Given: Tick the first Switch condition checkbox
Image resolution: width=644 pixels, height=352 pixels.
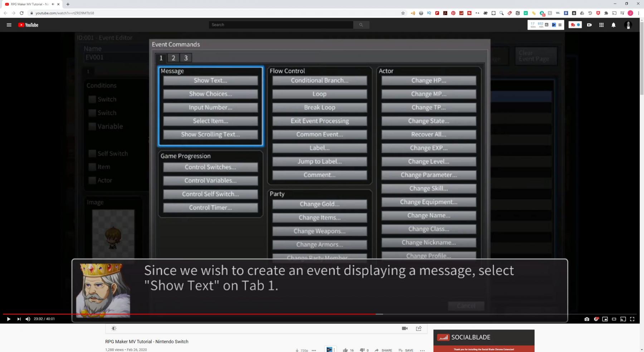Looking at the screenshot, I should point(92,99).
